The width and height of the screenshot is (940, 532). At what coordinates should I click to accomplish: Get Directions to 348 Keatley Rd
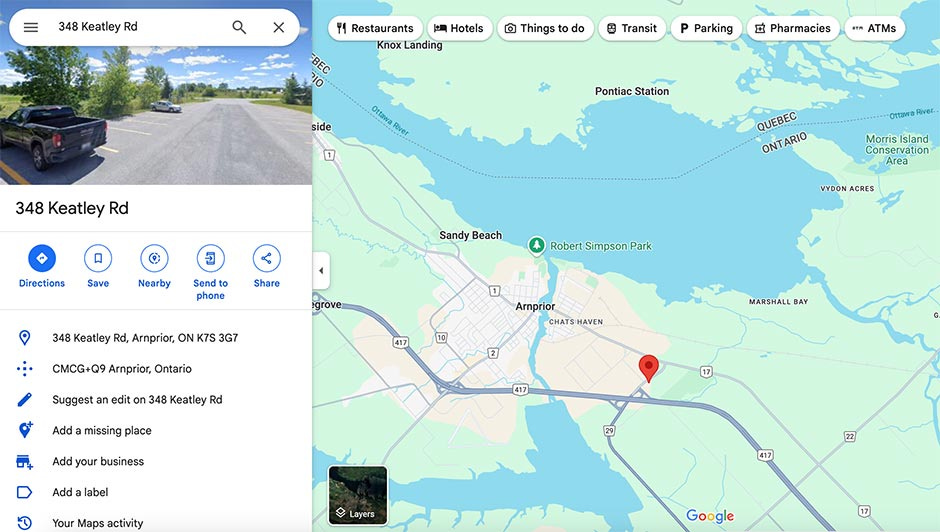(42, 266)
